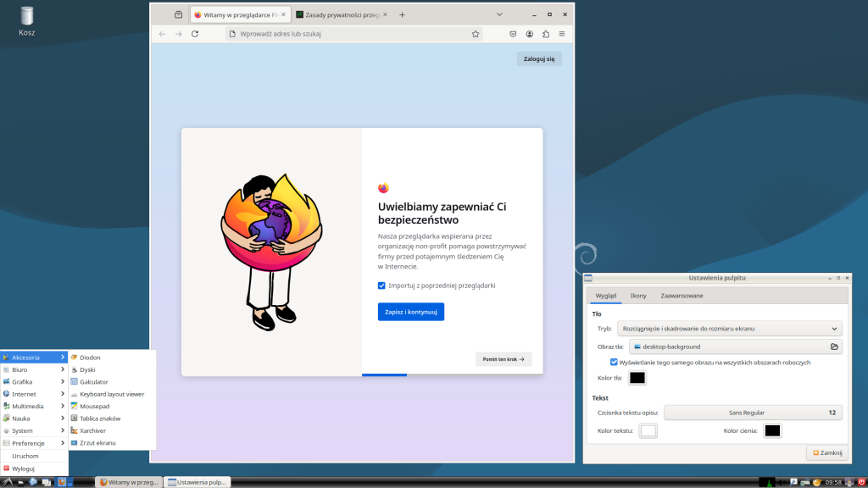
Task: Open the Kosz trash icon on desktop
Action: tap(26, 15)
